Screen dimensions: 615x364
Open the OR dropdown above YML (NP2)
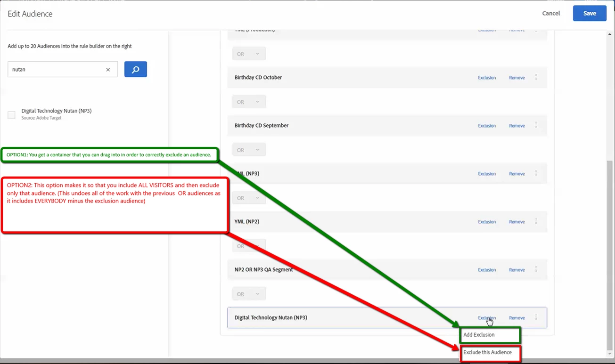[x=249, y=198]
